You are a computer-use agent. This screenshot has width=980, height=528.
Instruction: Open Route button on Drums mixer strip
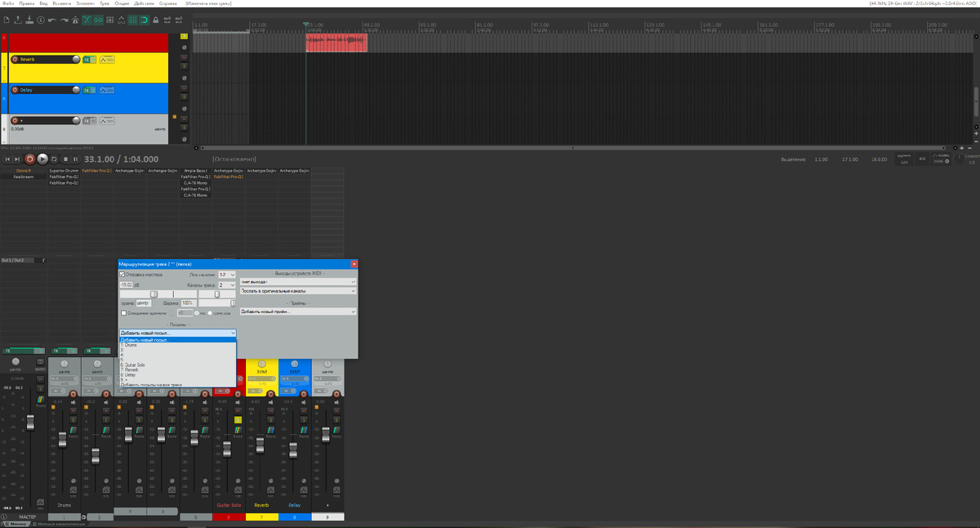pos(73,430)
